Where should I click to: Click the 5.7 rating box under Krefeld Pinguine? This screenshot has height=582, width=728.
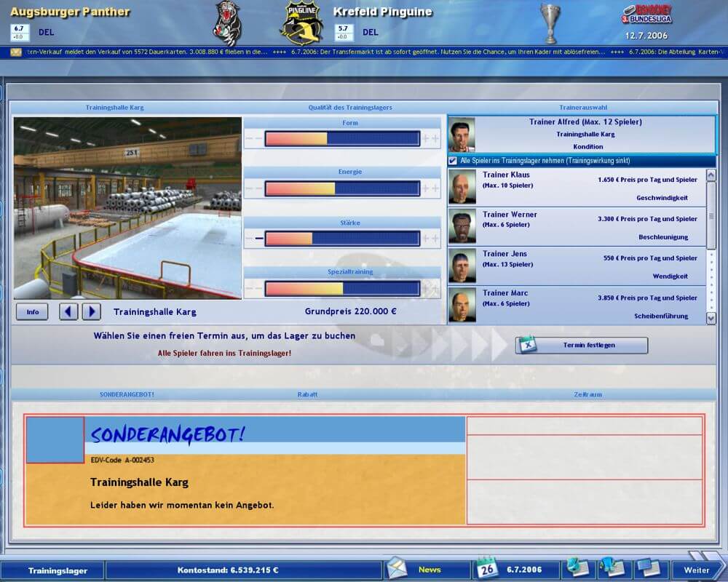344,32
